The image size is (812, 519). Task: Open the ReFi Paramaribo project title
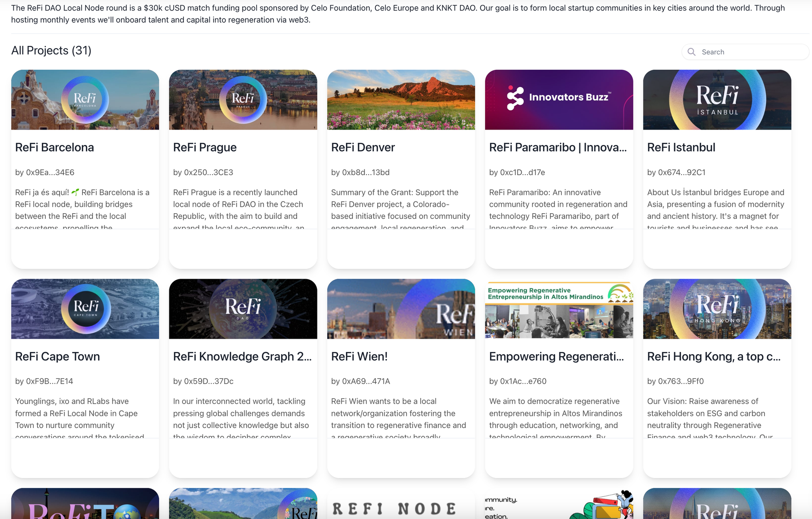pos(557,147)
